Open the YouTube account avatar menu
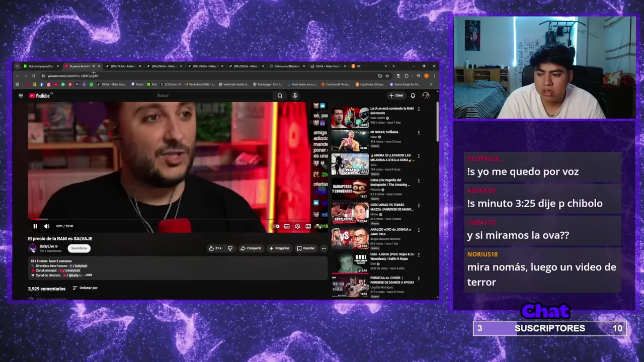644x362 pixels. tap(426, 96)
